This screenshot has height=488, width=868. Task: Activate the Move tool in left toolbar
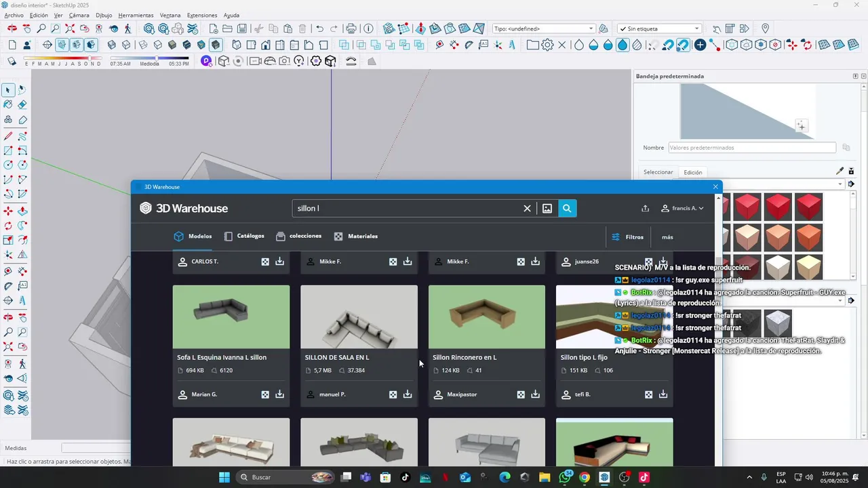pos(8,211)
